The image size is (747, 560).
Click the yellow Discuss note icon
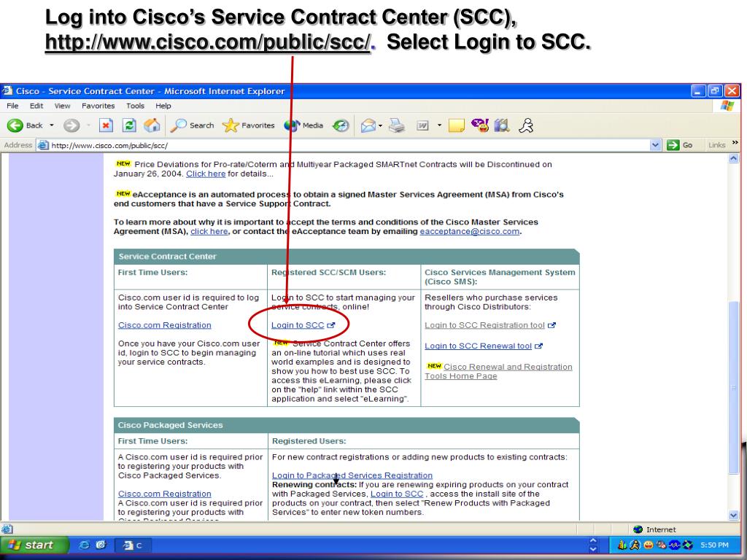(456, 125)
